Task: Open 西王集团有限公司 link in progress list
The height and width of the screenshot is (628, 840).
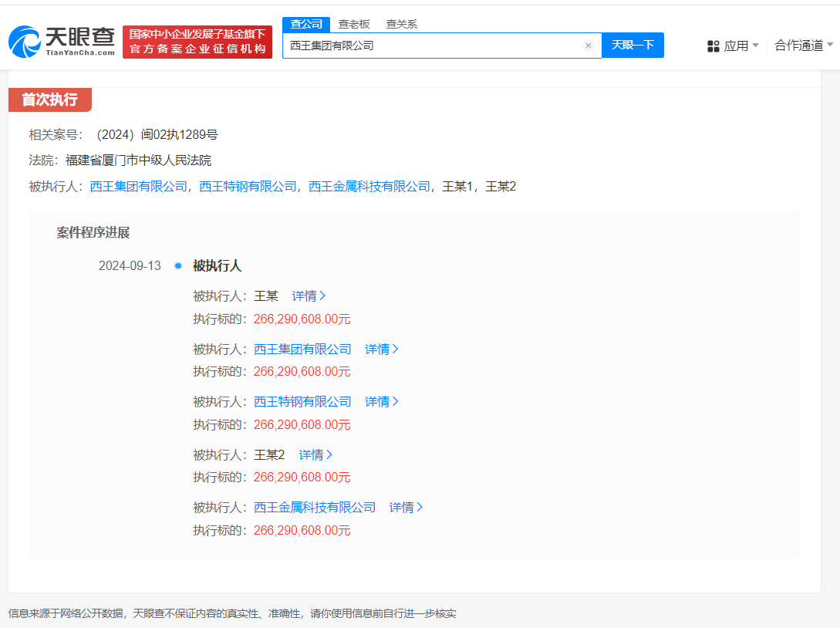Action: [302, 349]
